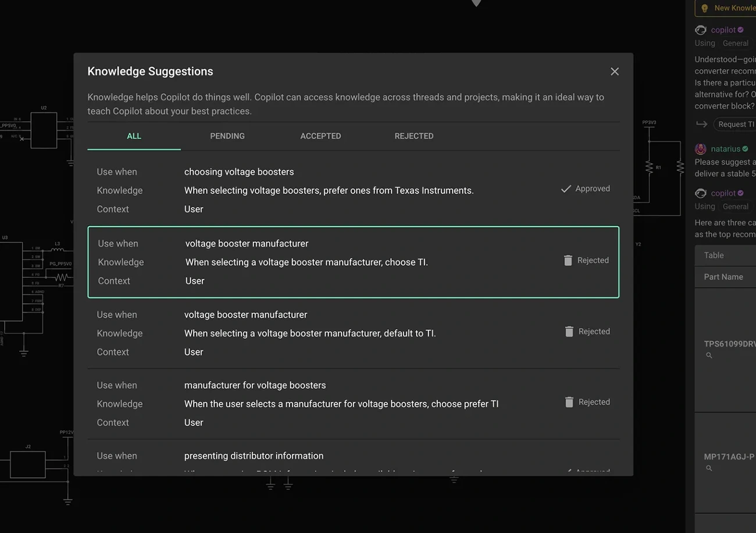Click the Request TI suggestion chip

[x=736, y=124]
